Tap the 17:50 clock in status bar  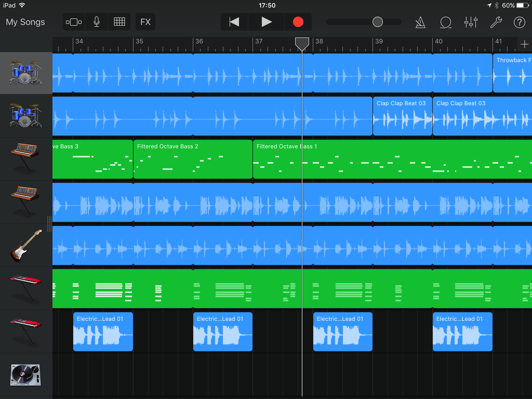pyautogui.click(x=267, y=5)
